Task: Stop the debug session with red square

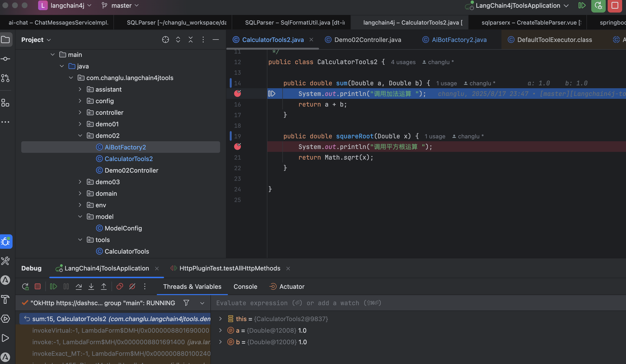Action: pos(38,287)
